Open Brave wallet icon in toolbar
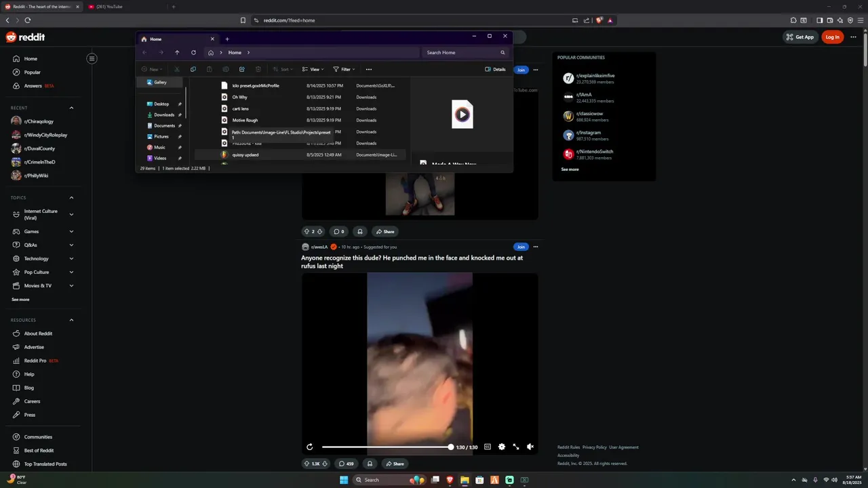The height and width of the screenshot is (488, 868). point(830,20)
